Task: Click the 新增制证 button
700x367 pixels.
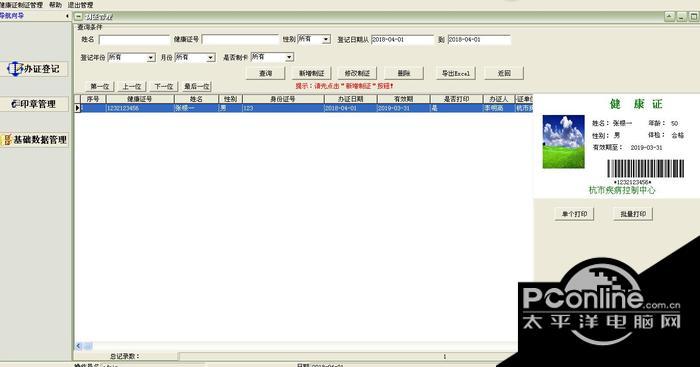Action: pyautogui.click(x=312, y=73)
